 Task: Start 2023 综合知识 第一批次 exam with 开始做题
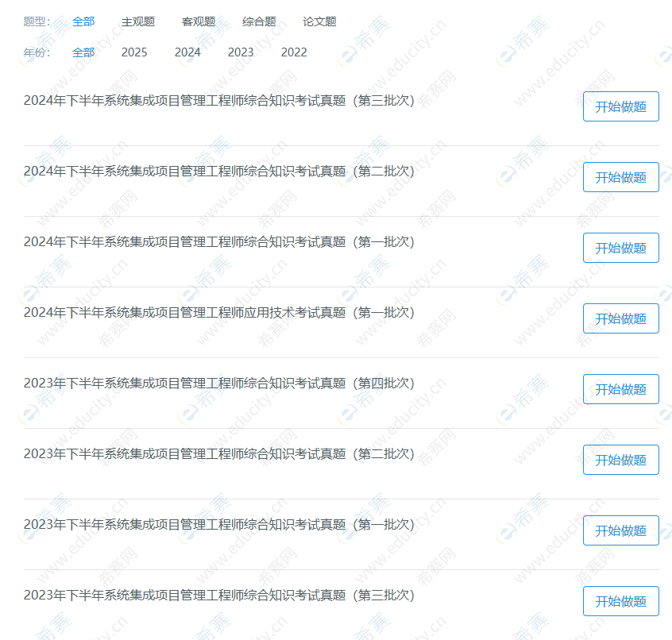[x=620, y=530]
